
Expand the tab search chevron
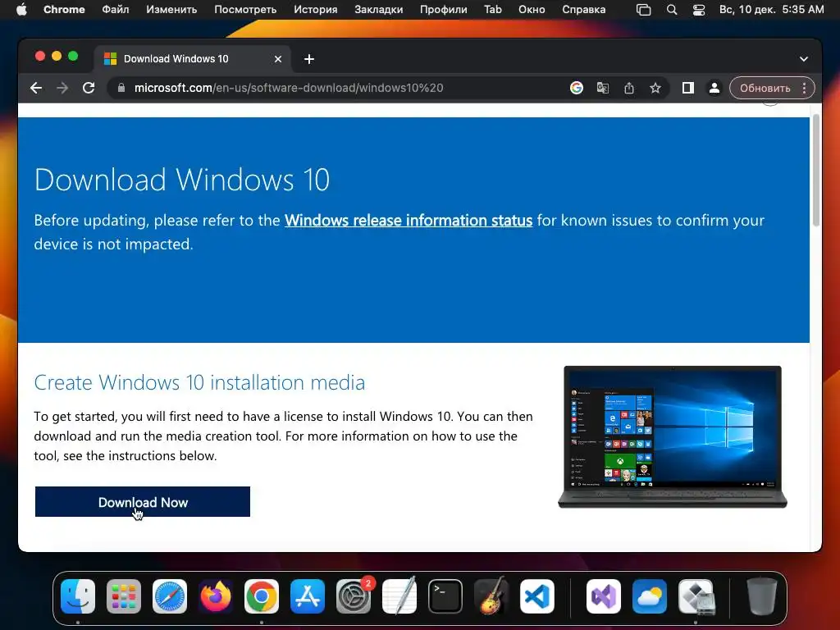pos(804,59)
